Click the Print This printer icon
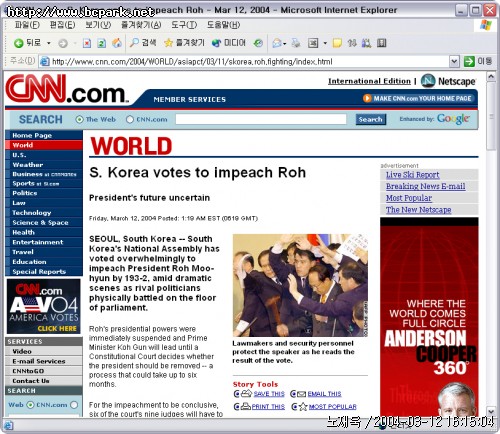The image size is (500, 434). coord(246,407)
